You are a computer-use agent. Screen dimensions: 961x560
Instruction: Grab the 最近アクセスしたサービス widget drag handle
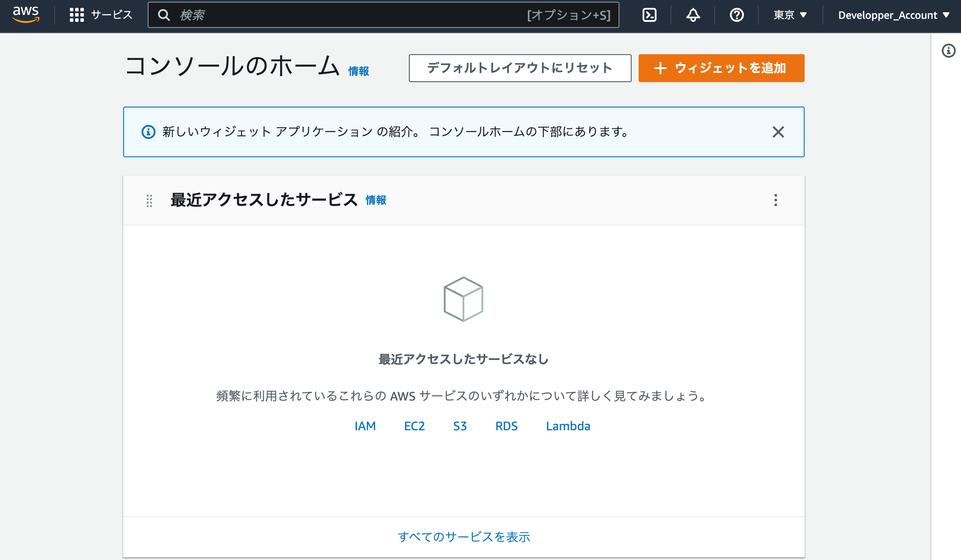coord(149,200)
